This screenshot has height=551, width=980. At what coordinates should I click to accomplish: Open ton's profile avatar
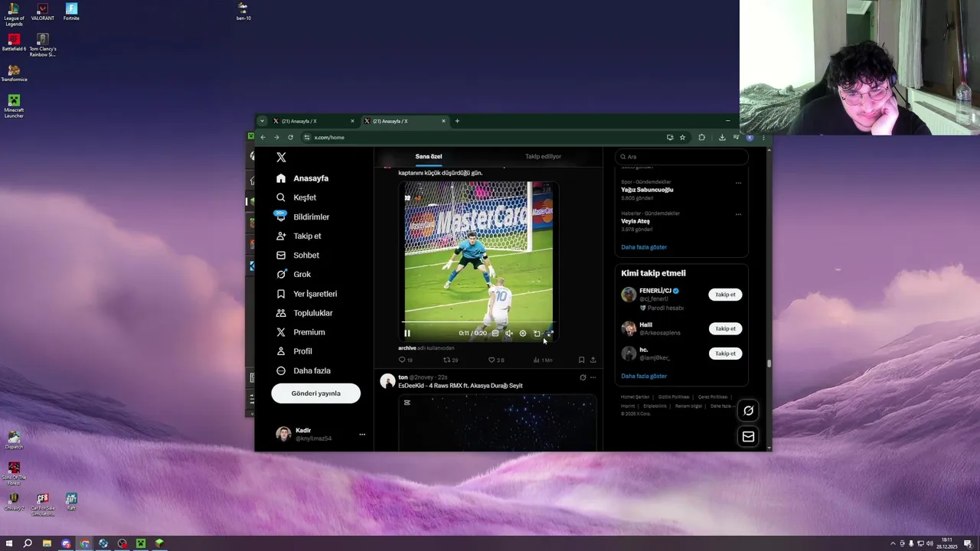387,380
